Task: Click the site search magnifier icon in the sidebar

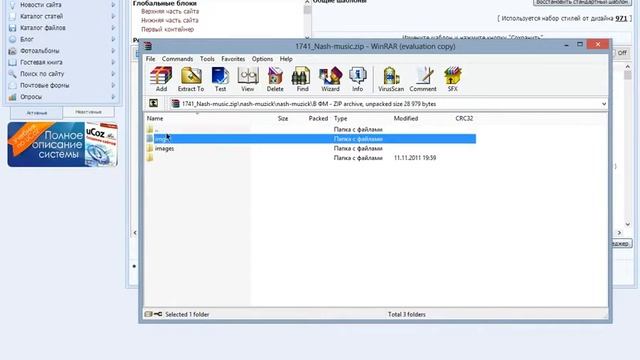Action: point(13,74)
